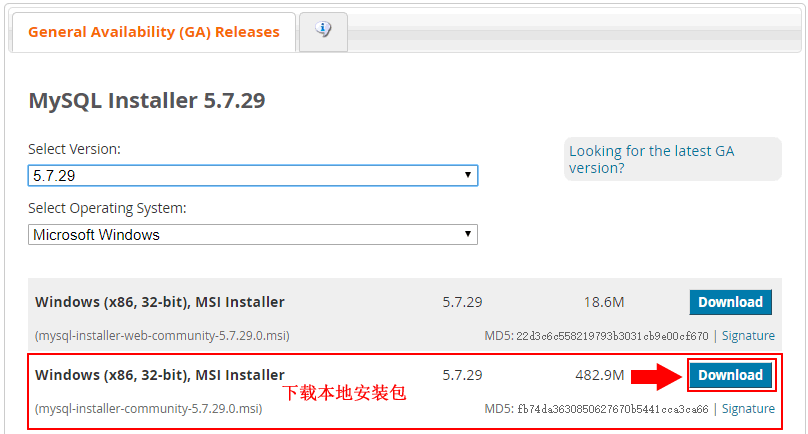Click the red Chinese annotation text
The width and height of the screenshot is (808, 434).
(343, 393)
